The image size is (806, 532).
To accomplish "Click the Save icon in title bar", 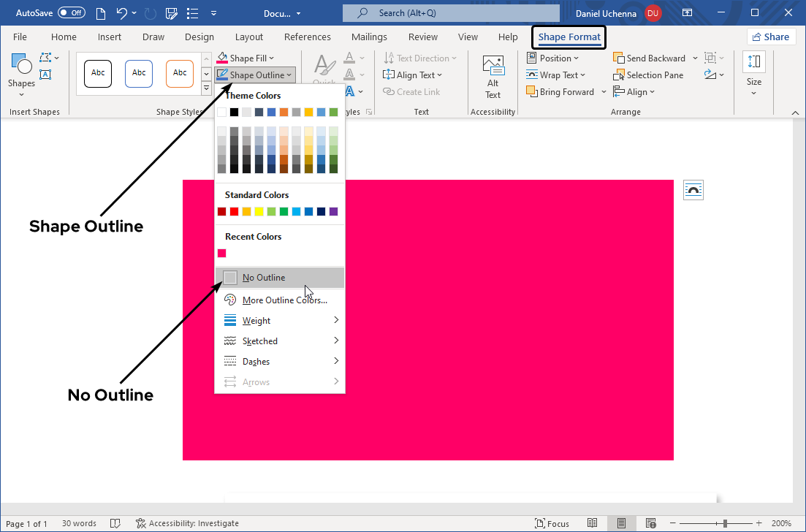I will tap(172, 13).
